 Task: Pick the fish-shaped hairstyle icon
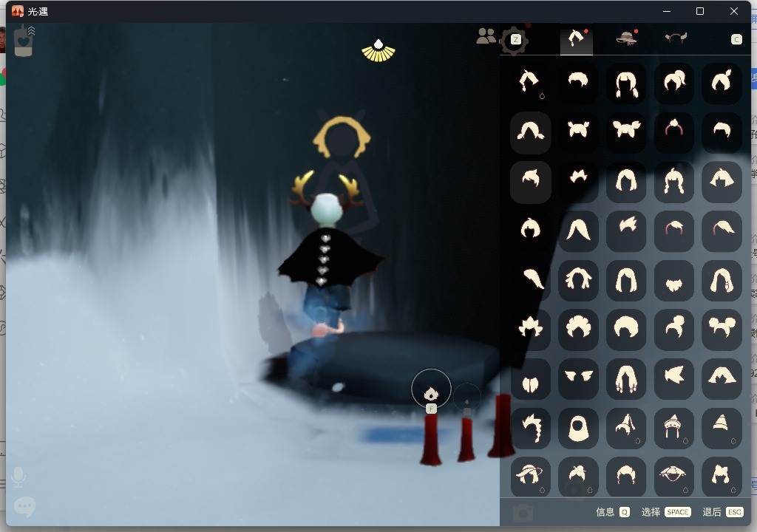coord(674,378)
